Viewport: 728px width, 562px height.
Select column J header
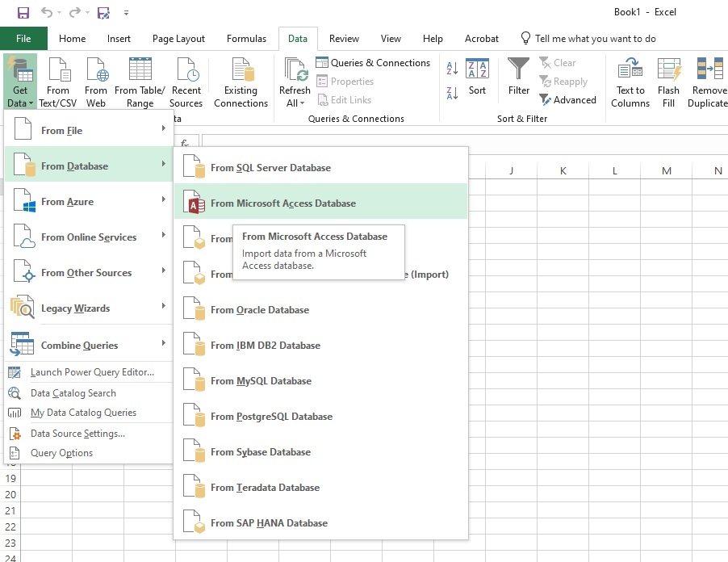click(511, 171)
